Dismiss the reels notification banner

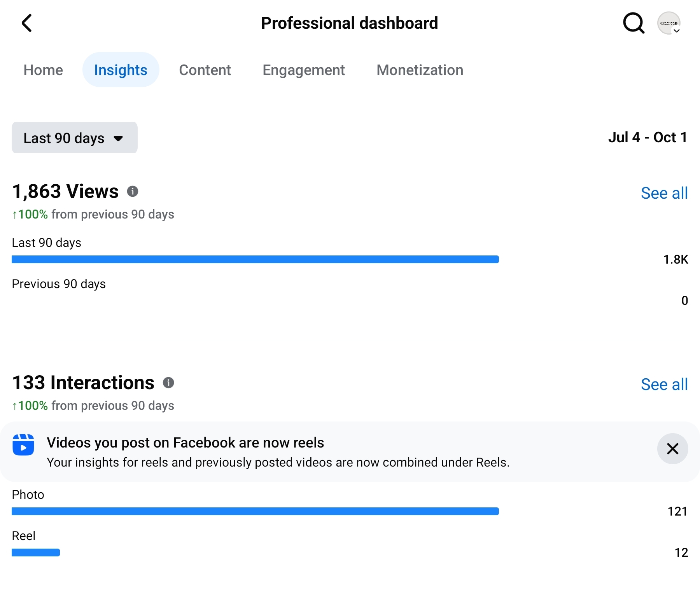coord(672,449)
